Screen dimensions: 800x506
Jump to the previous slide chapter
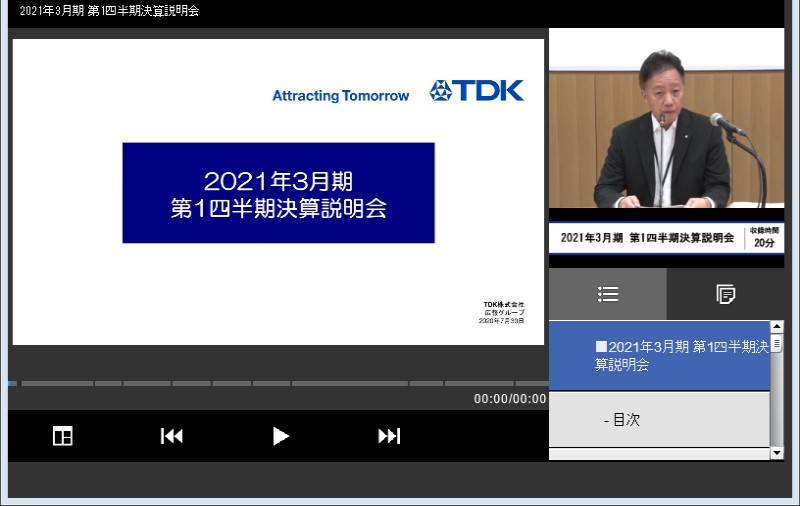coord(171,436)
